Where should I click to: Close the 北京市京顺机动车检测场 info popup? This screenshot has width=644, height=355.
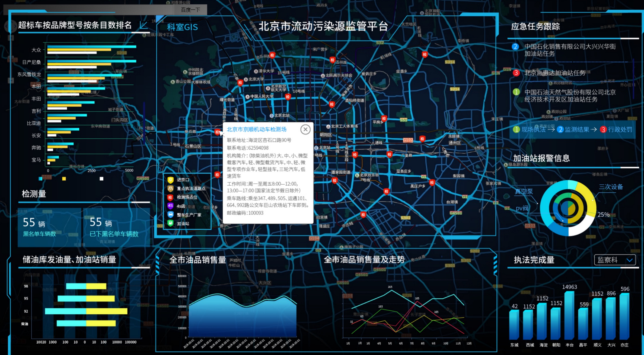[x=305, y=130]
